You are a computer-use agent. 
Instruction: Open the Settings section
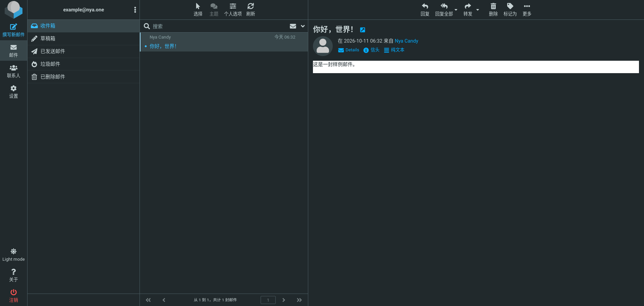(13, 92)
